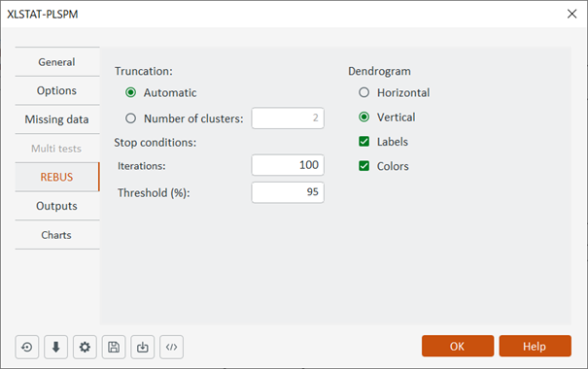
Task: Click the load settings tray arrow icon
Action: (x=143, y=347)
